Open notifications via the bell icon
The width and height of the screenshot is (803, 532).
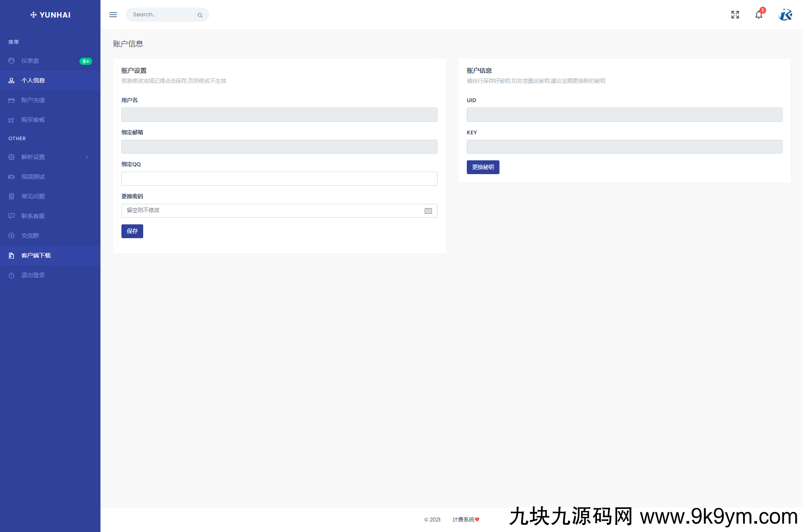[759, 15]
